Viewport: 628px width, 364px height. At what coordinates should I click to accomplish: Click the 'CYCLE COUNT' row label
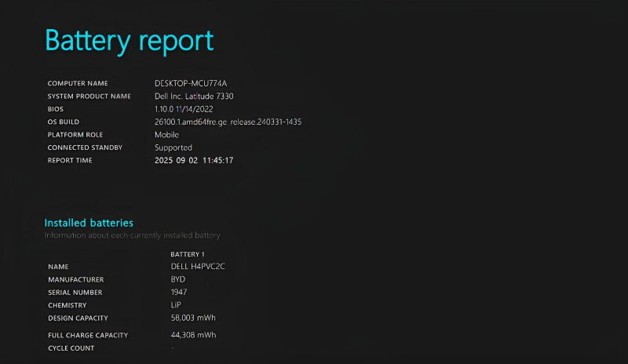tap(71, 348)
